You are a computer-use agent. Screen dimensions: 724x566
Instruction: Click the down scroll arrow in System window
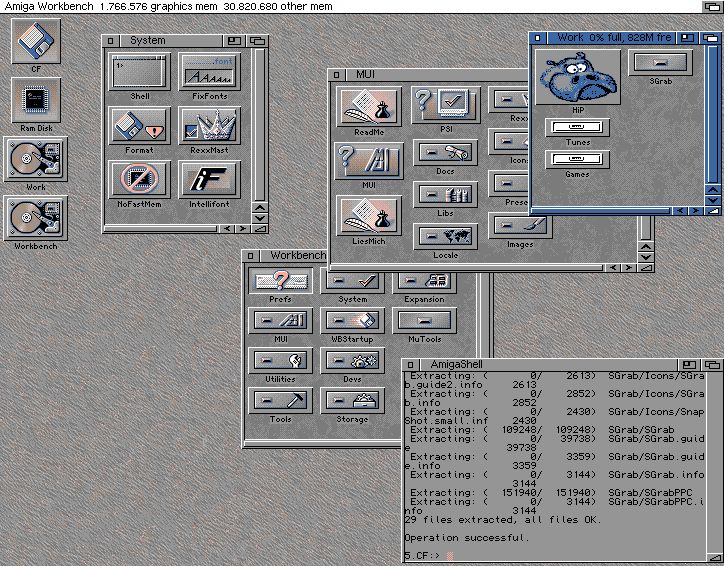(260, 219)
